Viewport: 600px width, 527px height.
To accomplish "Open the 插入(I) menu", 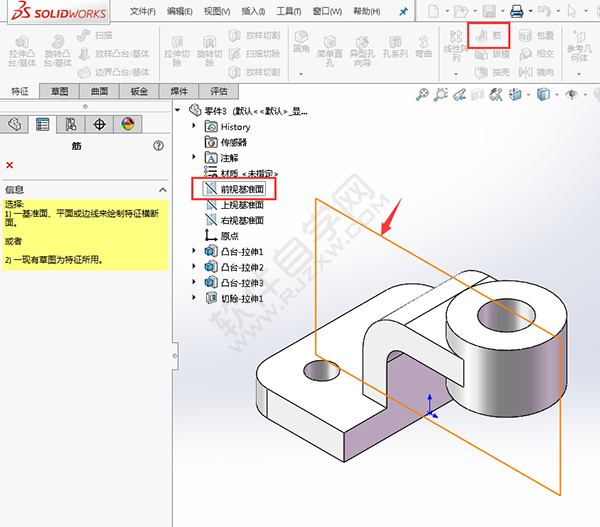I will (253, 11).
